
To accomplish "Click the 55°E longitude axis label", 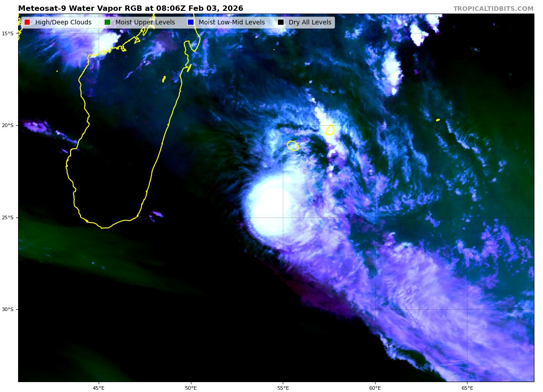I will tap(283, 388).
